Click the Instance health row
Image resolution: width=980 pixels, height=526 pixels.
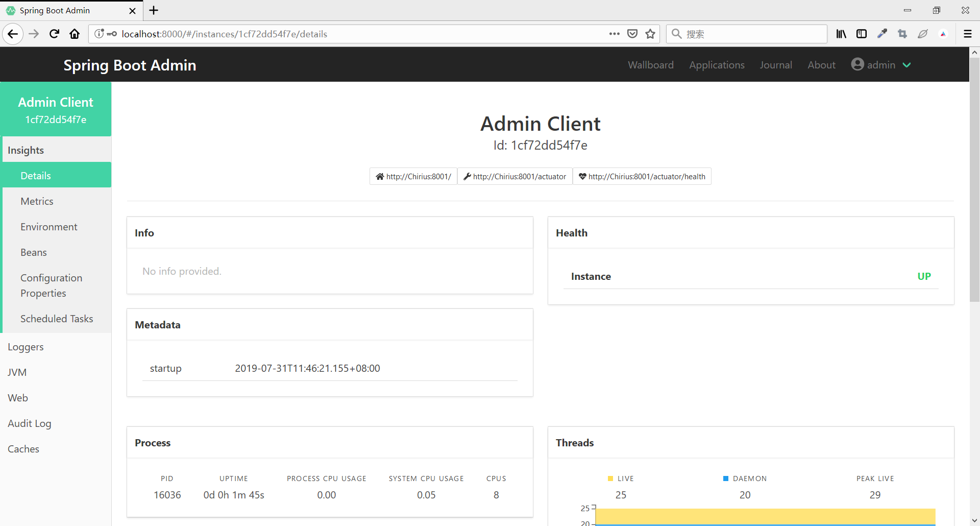[751, 276]
